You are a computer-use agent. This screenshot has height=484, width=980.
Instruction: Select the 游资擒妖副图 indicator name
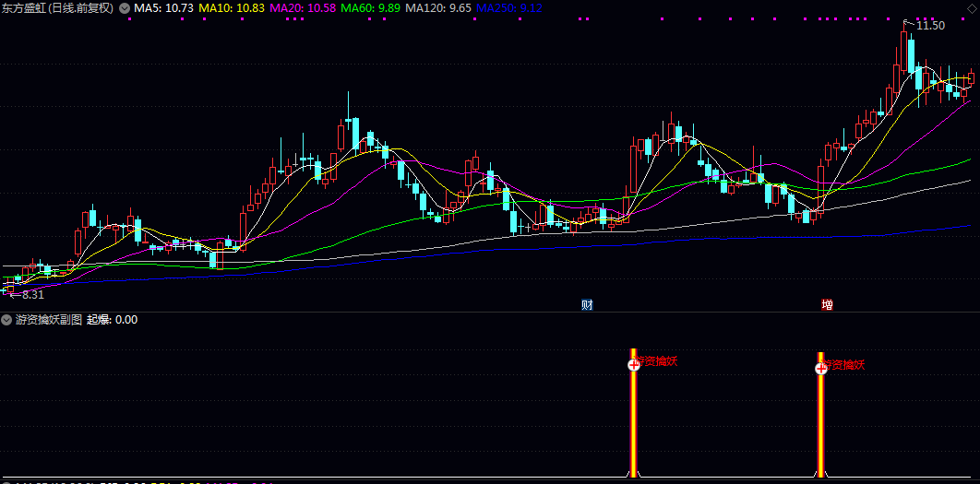pos(50,320)
